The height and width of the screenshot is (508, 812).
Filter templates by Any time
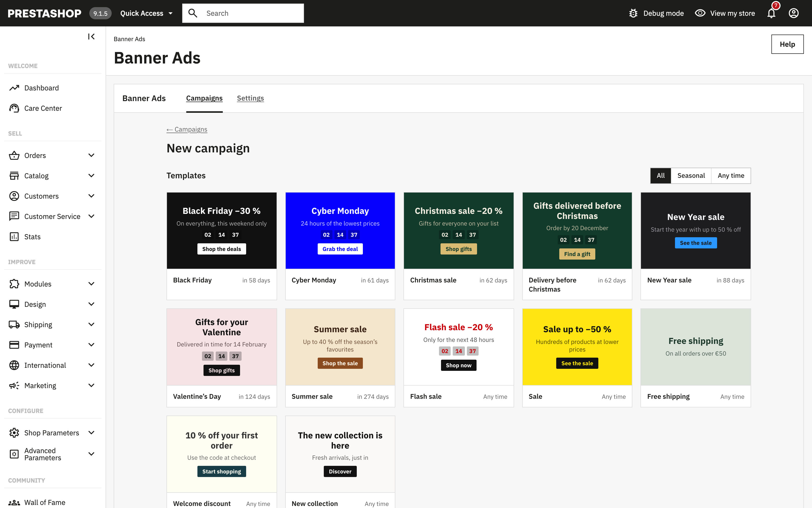[731, 176]
